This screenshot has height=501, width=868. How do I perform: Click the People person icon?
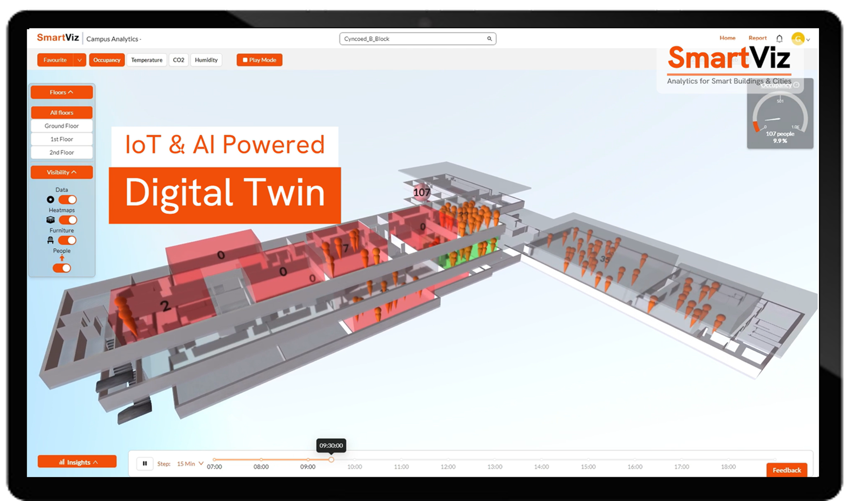coord(61,259)
